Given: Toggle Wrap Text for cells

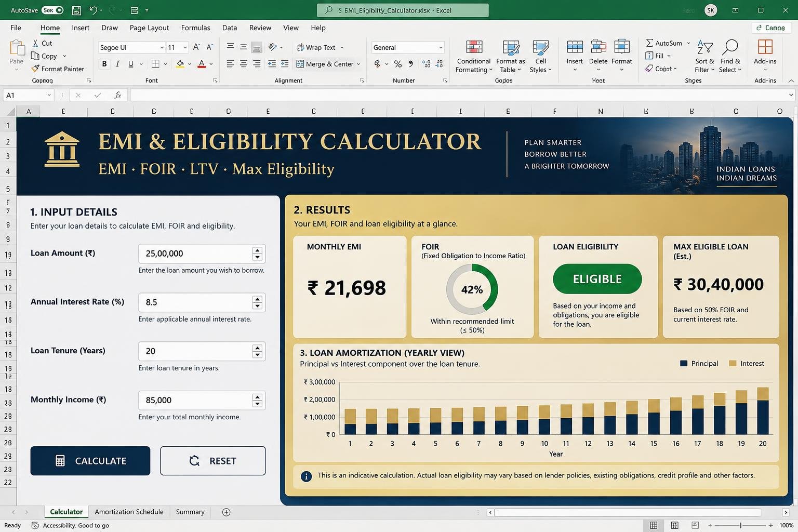Looking at the screenshot, I should tap(316, 47).
